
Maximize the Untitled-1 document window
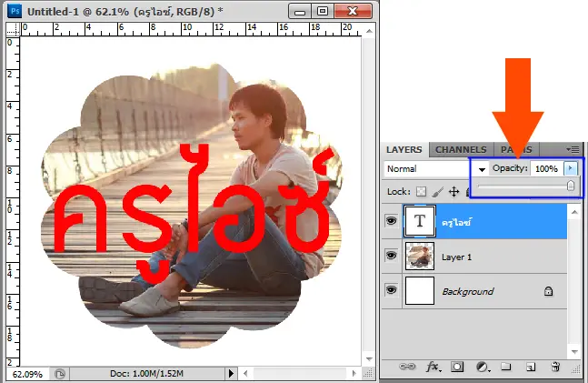point(323,11)
